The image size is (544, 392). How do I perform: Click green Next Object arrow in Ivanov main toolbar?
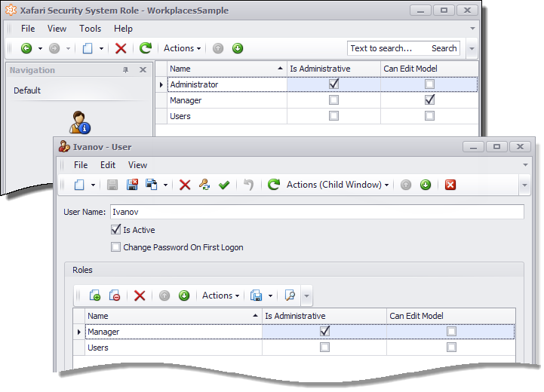(426, 185)
